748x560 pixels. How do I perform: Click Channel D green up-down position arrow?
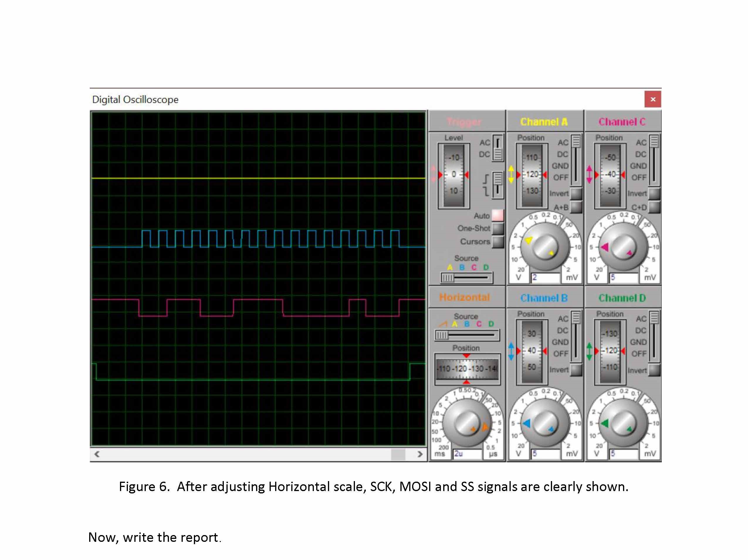[x=589, y=351]
